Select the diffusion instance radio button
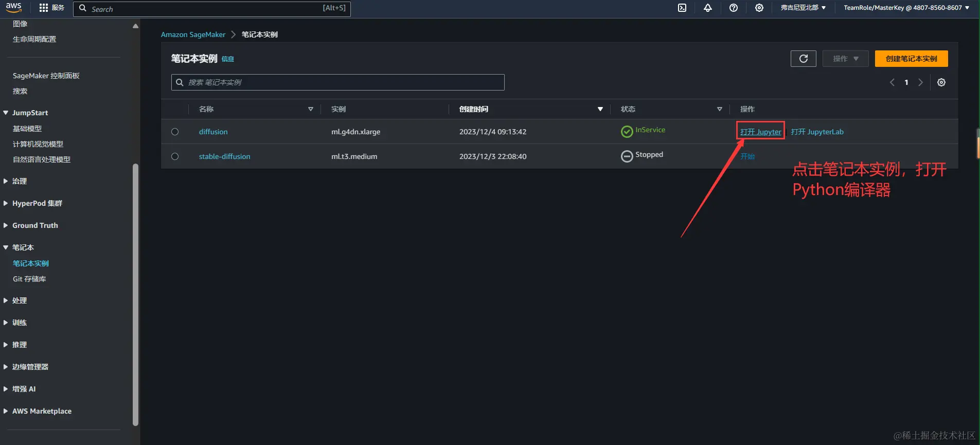The height and width of the screenshot is (445, 980). point(175,132)
